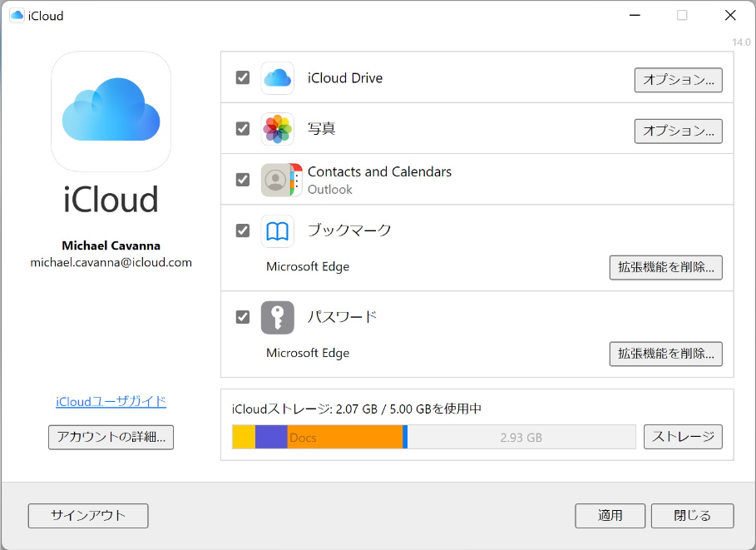Open the ストレージ management button
The width and height of the screenshot is (756, 550).
click(x=683, y=437)
